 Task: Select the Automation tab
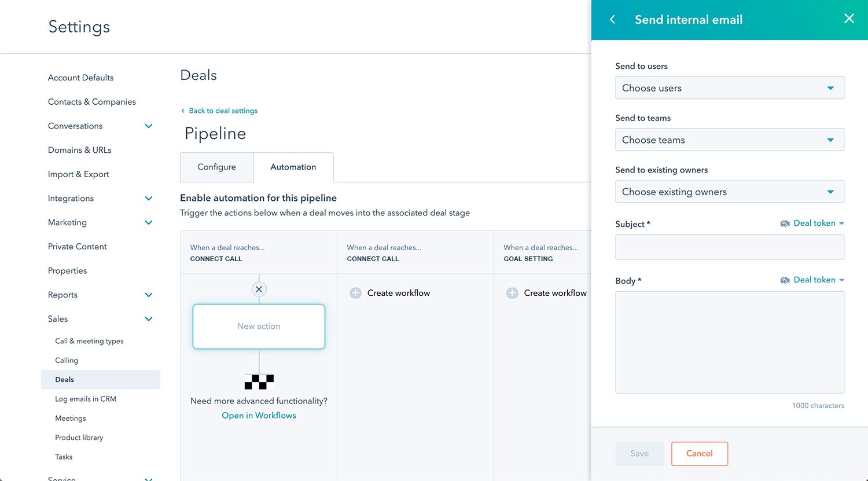[x=293, y=167]
